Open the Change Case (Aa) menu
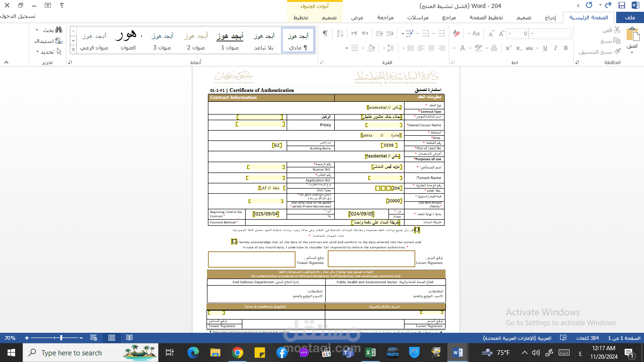 [474, 33]
